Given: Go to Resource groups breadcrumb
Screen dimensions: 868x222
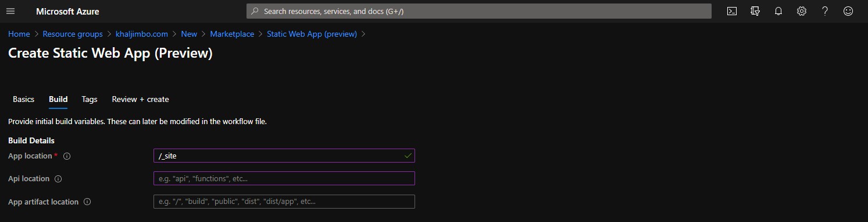Looking at the screenshot, I should (x=73, y=34).
